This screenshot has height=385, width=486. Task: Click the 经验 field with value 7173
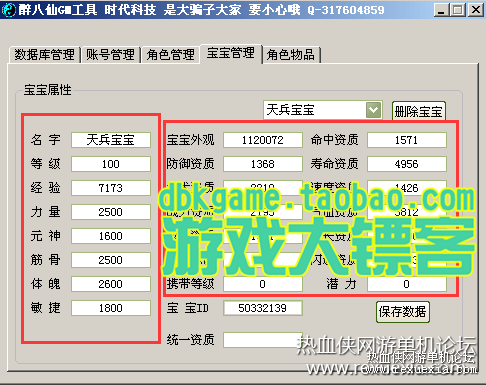coord(111,188)
